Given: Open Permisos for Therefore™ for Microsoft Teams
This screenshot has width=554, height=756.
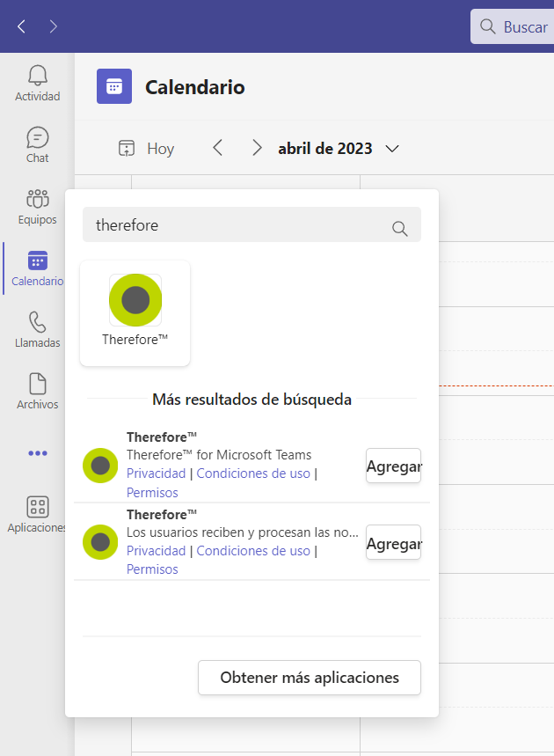Looking at the screenshot, I should [152, 493].
